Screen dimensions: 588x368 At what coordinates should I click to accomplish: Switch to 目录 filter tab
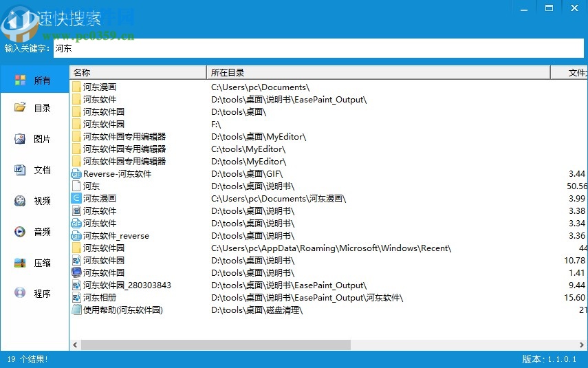(x=34, y=108)
